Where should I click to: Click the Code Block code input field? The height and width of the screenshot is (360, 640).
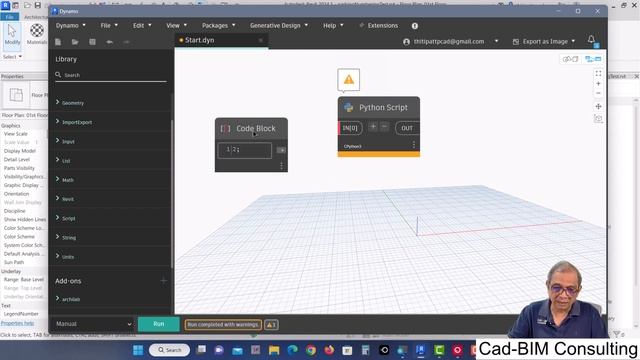244,150
